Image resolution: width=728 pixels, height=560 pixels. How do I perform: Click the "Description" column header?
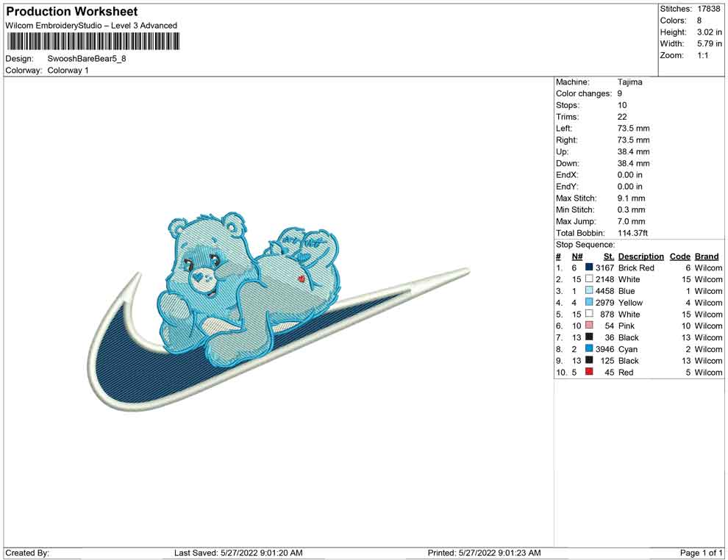click(x=641, y=256)
